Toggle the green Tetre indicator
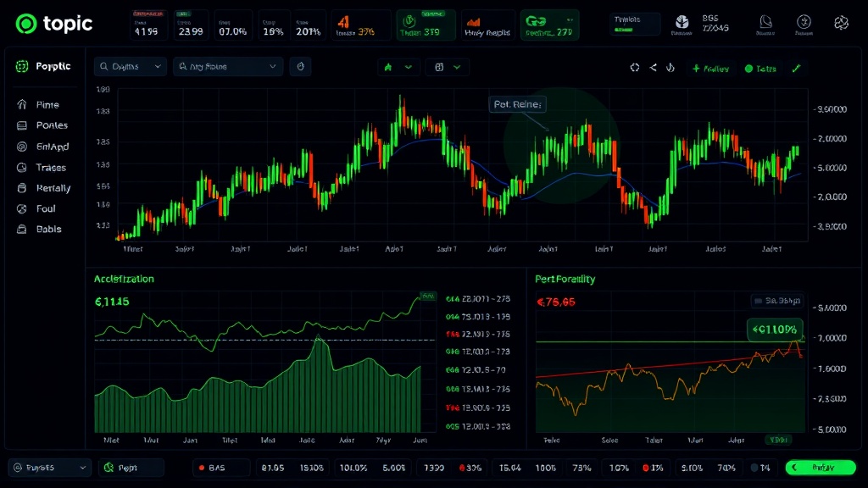Image resolution: width=868 pixels, height=488 pixels. (x=760, y=69)
